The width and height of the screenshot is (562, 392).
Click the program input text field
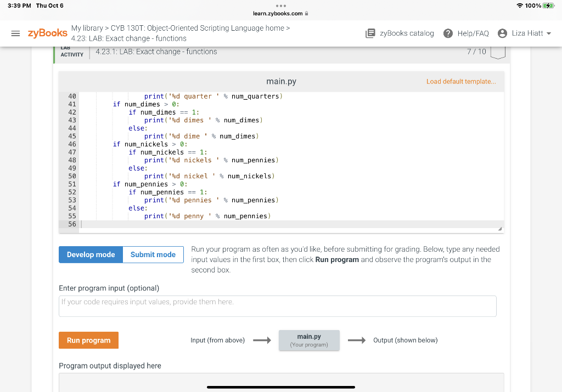[277, 306]
